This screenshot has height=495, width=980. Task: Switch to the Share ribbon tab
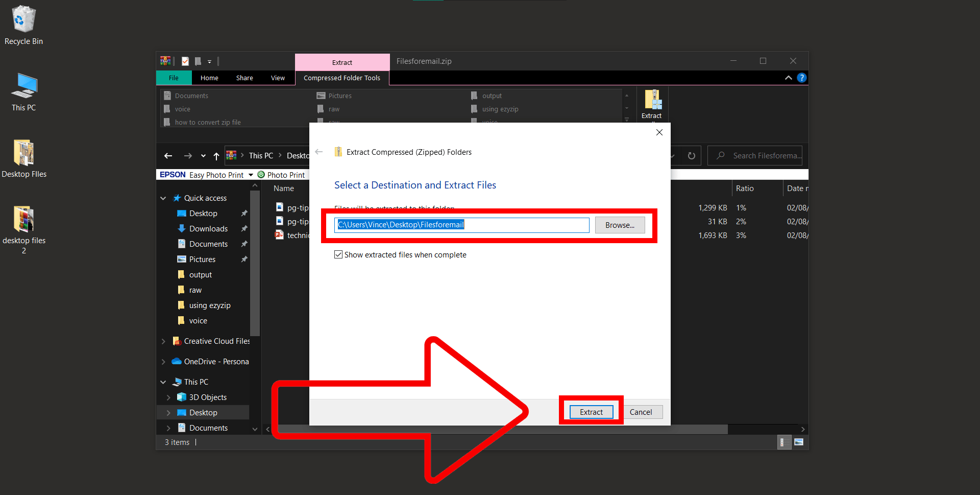[x=244, y=78]
